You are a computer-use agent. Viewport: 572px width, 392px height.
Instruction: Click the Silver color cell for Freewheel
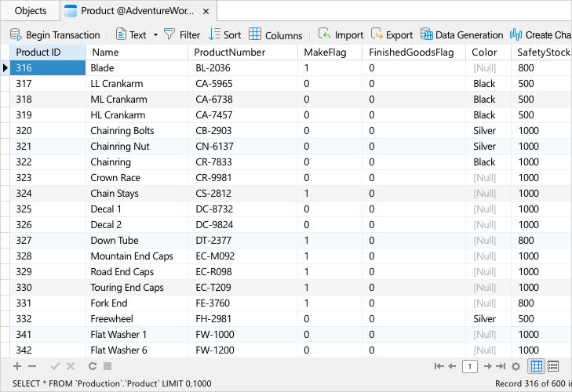pyautogui.click(x=489, y=319)
